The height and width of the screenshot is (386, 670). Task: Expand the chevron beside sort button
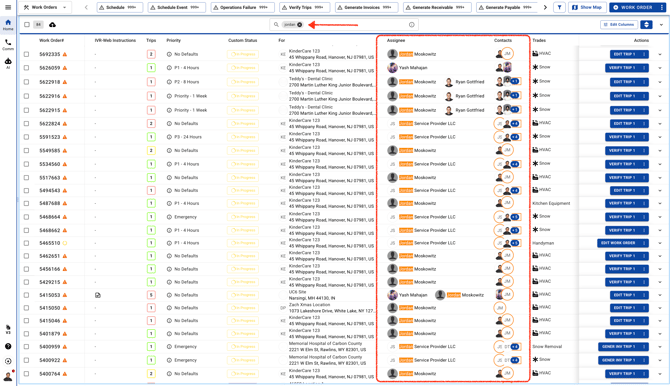(x=661, y=25)
